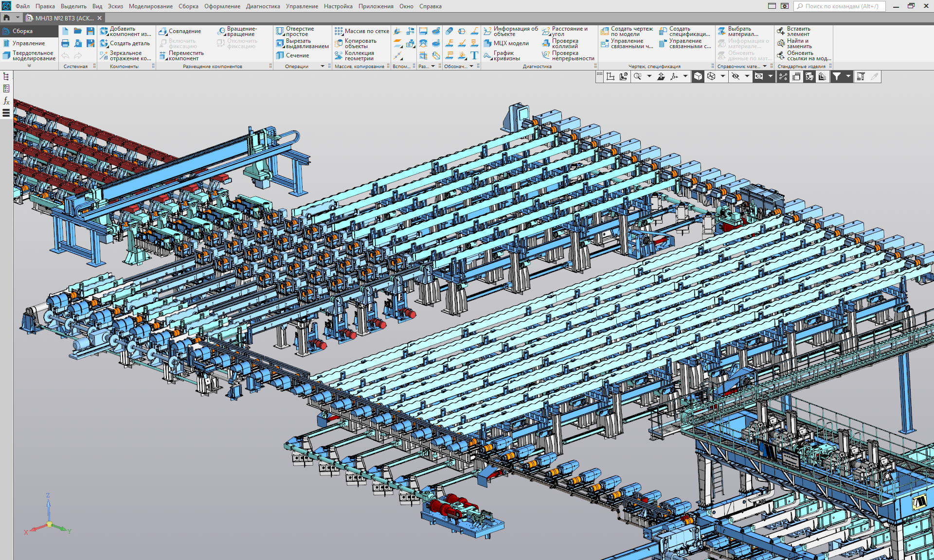Click the Проверка коллизий tool
This screenshot has width=934, height=560.
click(560, 44)
